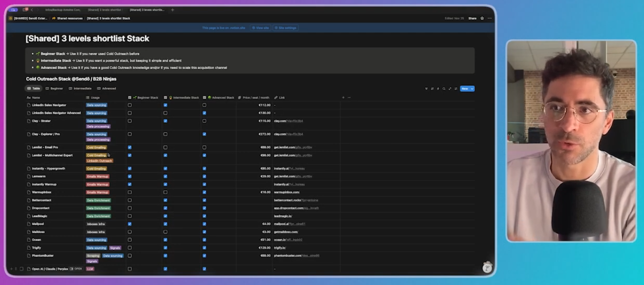This screenshot has width=644, height=285.
Task: Click Linkedin Outreach tag
Action: 100,161
